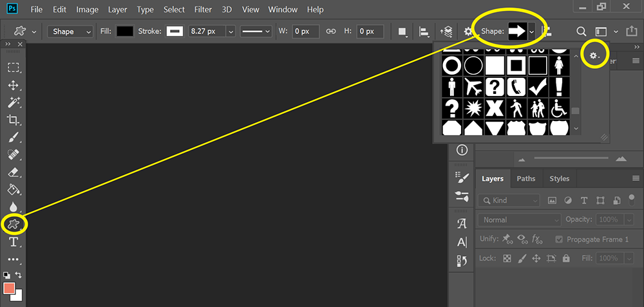The image size is (644, 307).
Task: Open the shape picker gear settings menu
Action: (x=594, y=57)
